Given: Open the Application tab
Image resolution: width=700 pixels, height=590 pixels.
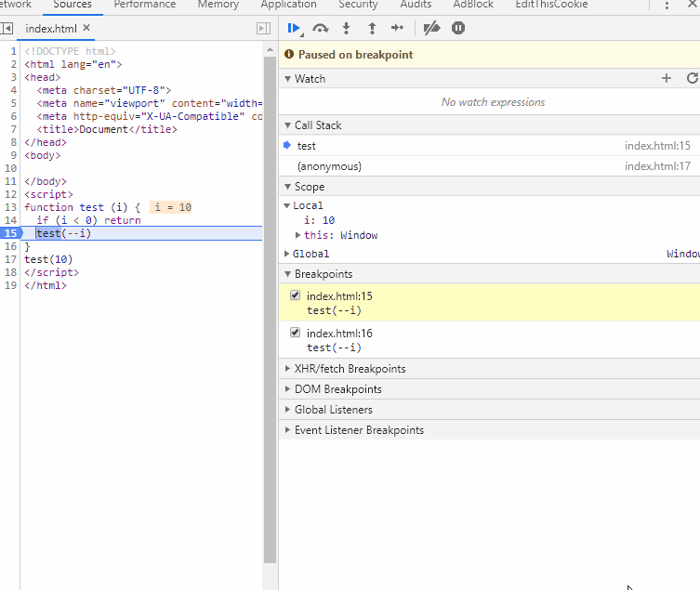Looking at the screenshot, I should [288, 5].
